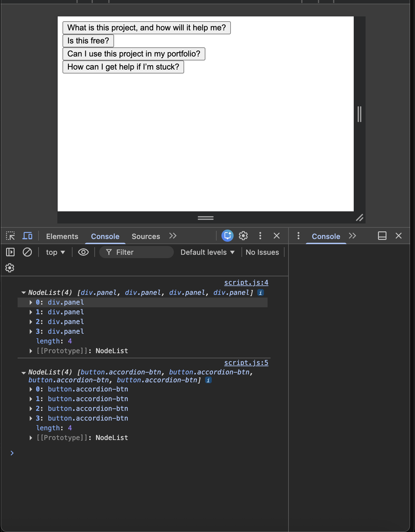Click the inspect element selector icon

click(x=10, y=236)
